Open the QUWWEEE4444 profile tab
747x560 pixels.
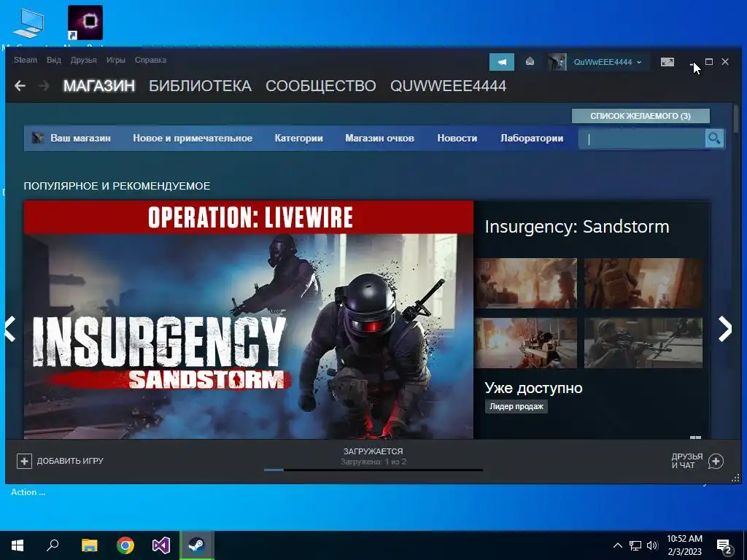click(x=448, y=86)
